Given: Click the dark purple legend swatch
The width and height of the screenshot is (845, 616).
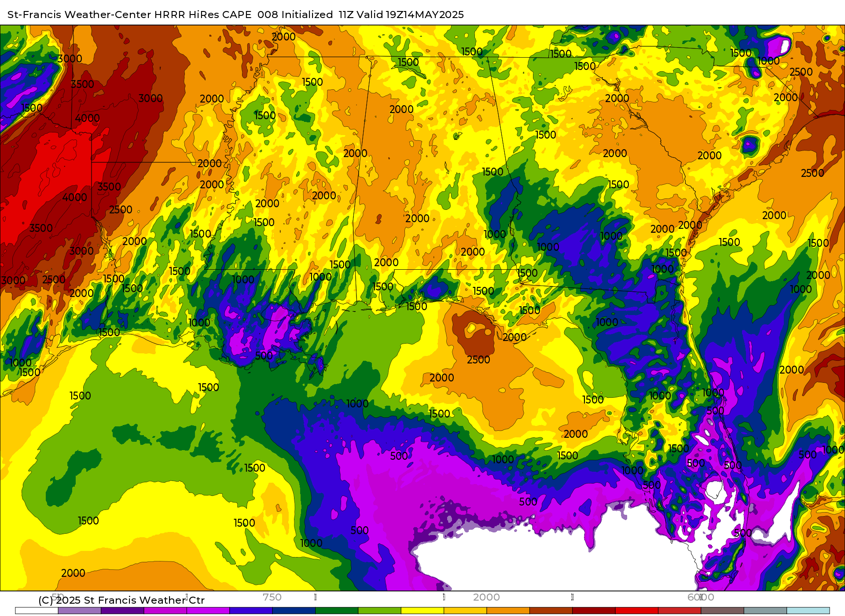Looking at the screenshot, I should pos(122,611).
